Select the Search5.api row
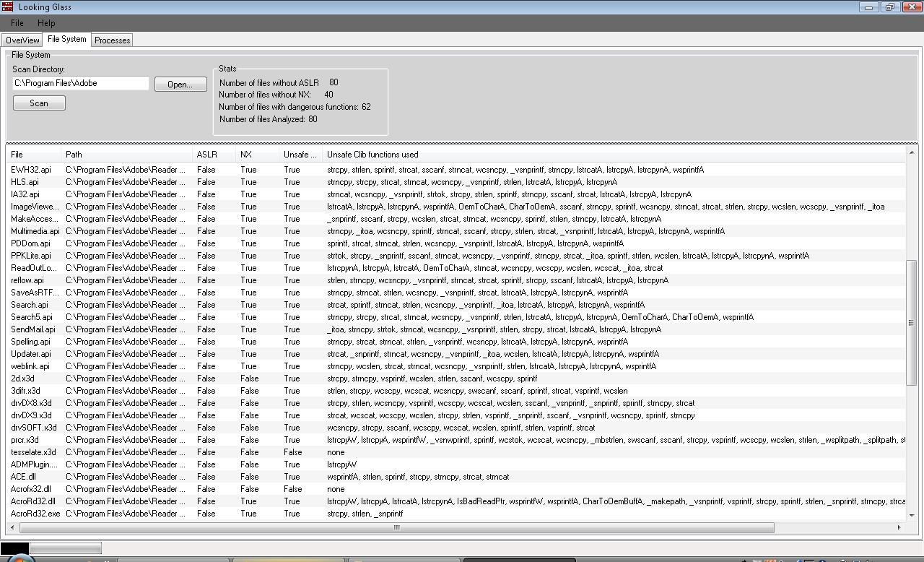 456,317
